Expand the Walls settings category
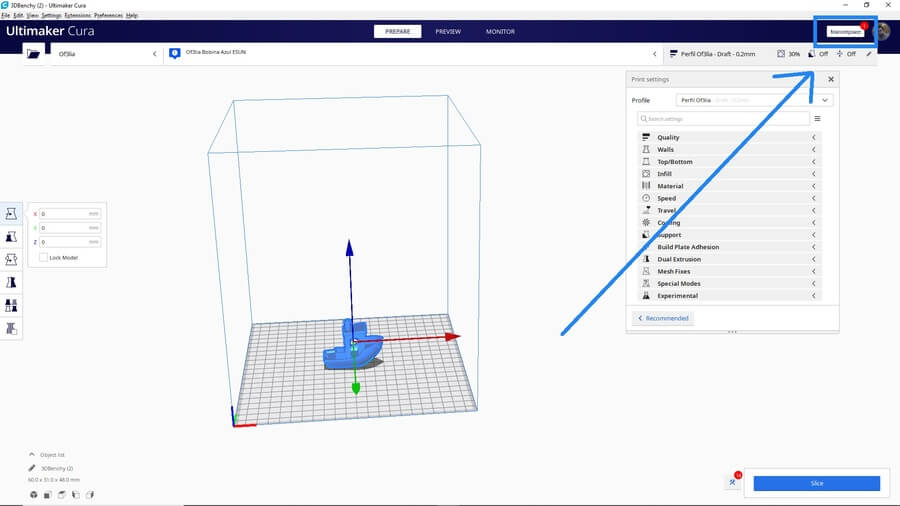The image size is (900, 506). pos(730,149)
